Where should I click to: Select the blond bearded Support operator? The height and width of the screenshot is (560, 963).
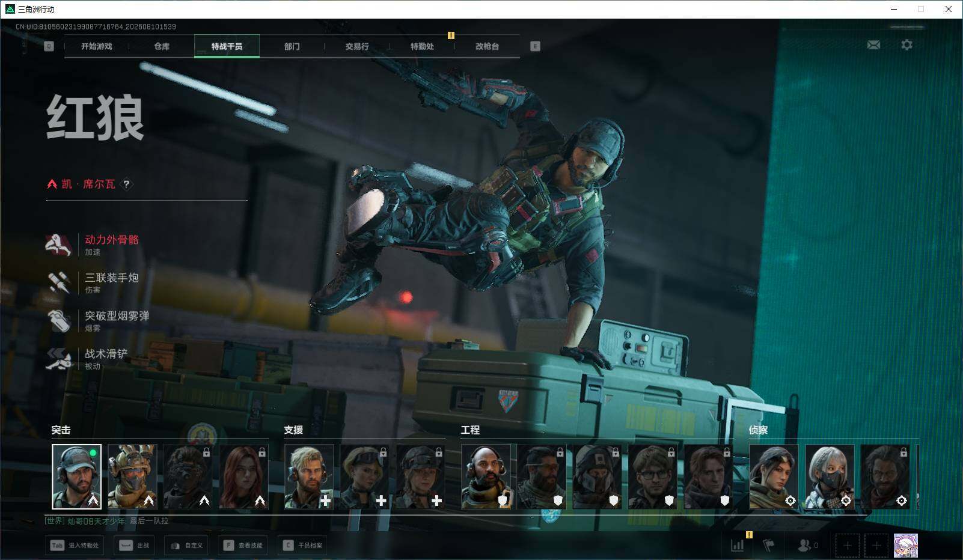coord(309,476)
